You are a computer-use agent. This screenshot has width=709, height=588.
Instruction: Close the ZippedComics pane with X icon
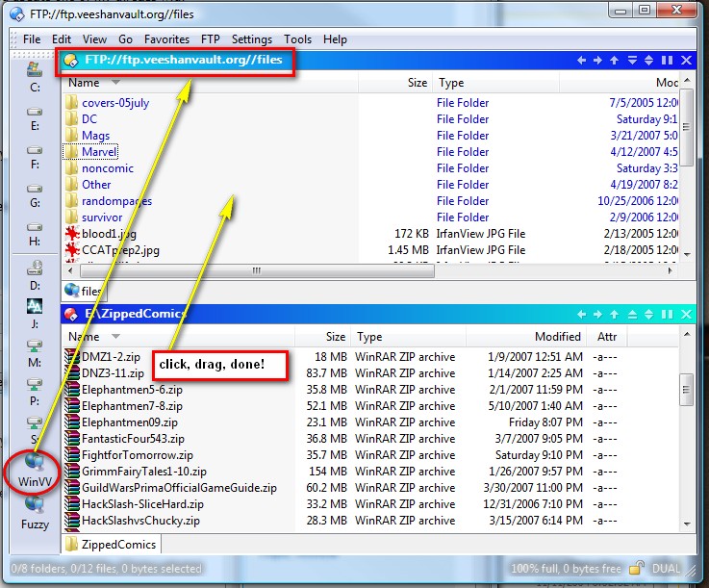(686, 315)
